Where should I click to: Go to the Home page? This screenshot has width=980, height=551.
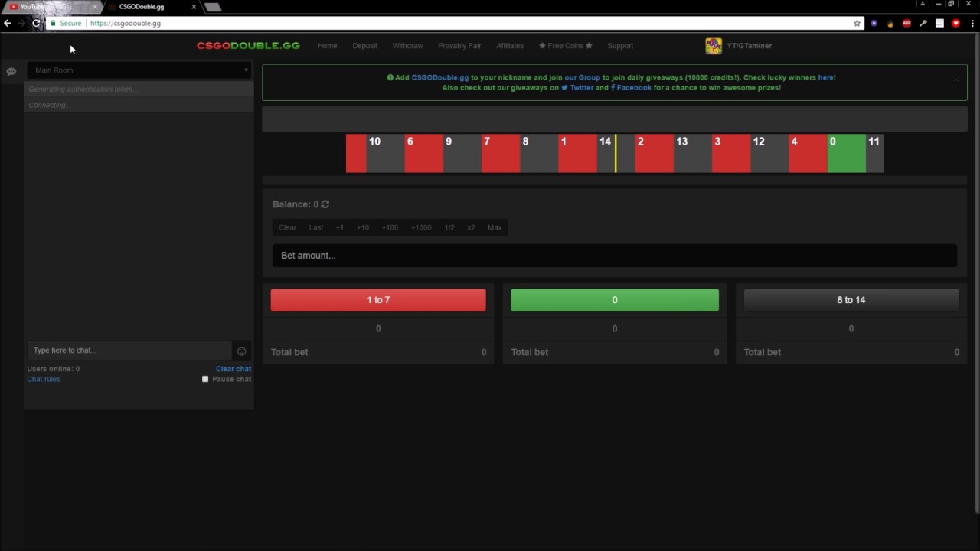click(328, 46)
